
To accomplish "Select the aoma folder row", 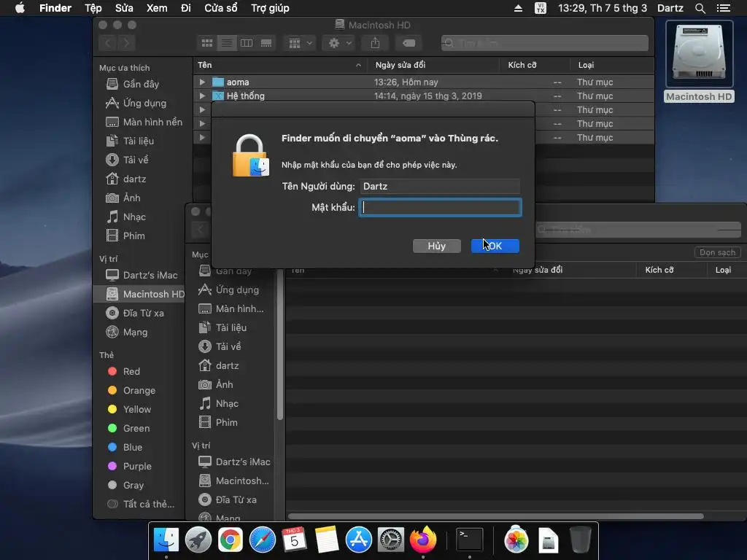I will (x=423, y=82).
